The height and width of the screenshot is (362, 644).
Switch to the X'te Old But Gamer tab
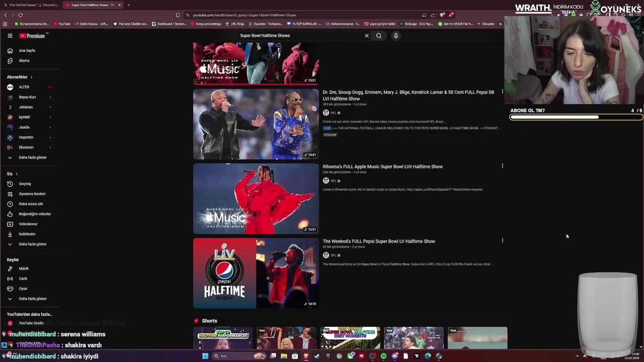[32, 5]
